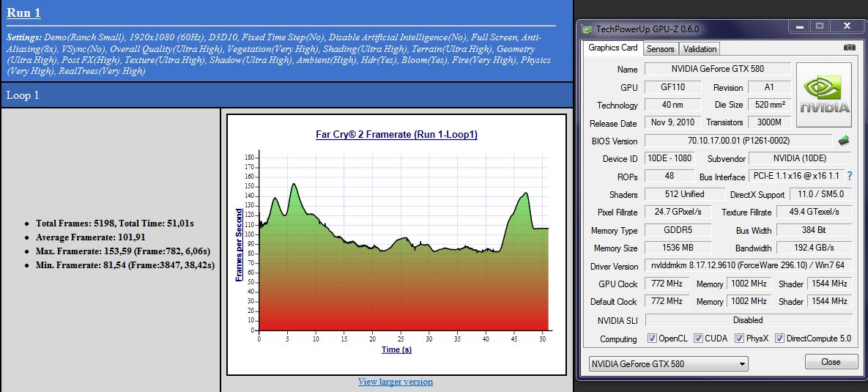Click the Shaders field 512 Unified

coord(685,193)
